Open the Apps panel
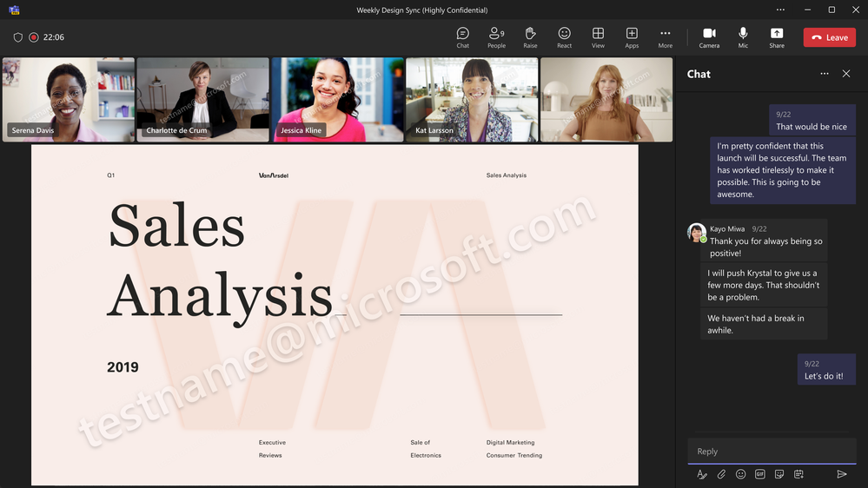 pyautogui.click(x=632, y=37)
